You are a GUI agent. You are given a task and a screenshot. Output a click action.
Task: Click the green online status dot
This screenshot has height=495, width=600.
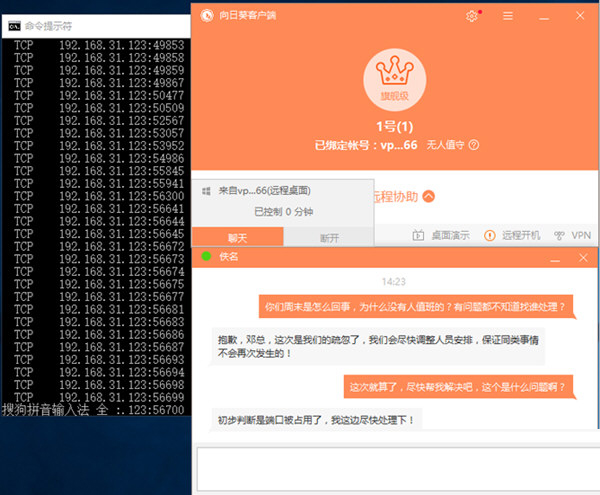click(206, 256)
